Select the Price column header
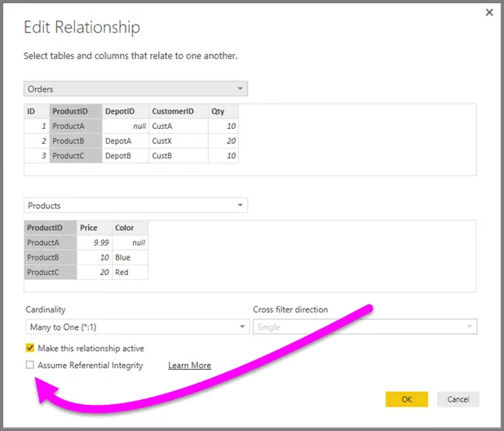The width and height of the screenshot is (504, 431). (95, 228)
